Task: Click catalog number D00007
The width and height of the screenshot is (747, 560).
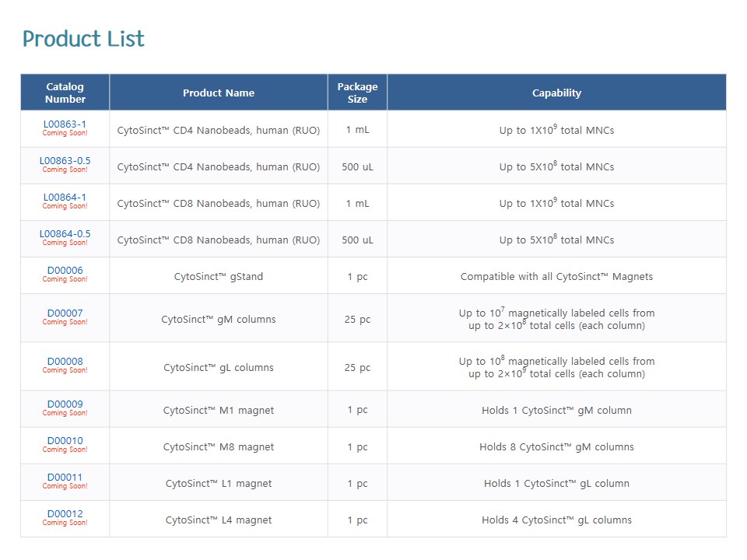Action: click(x=65, y=313)
